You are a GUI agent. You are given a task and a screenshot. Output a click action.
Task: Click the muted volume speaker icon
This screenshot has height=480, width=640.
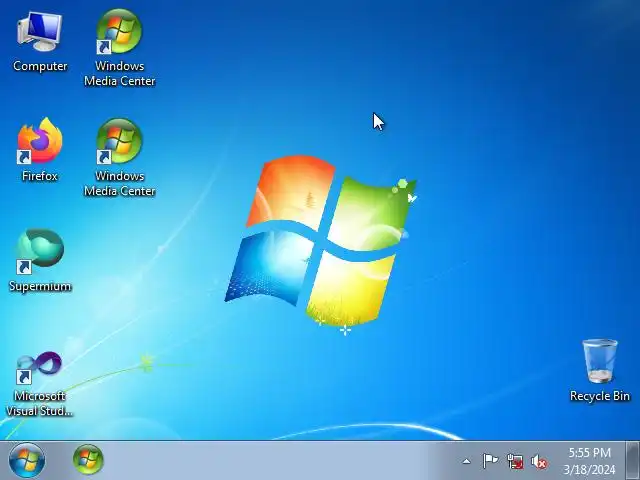(x=539, y=462)
